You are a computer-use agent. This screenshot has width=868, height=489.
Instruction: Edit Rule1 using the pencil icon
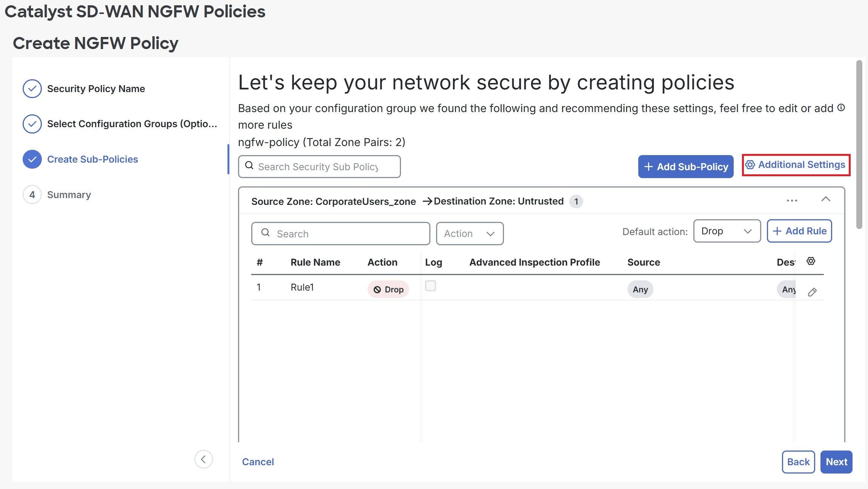click(x=812, y=292)
